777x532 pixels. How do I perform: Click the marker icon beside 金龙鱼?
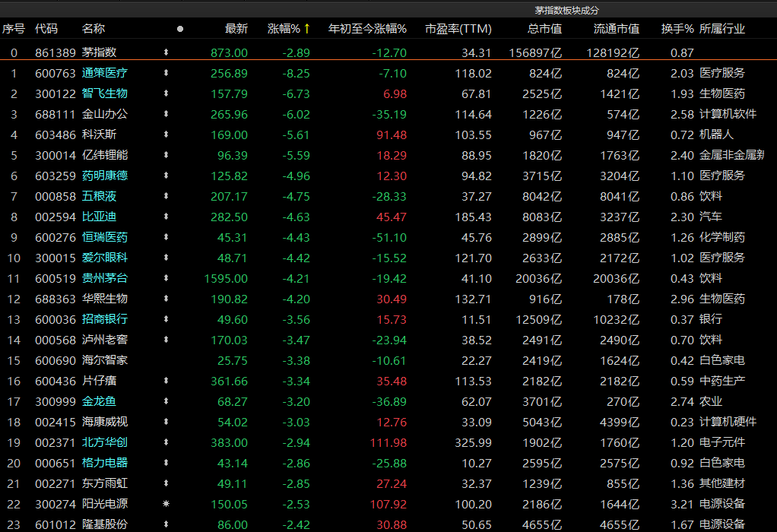[166, 401]
